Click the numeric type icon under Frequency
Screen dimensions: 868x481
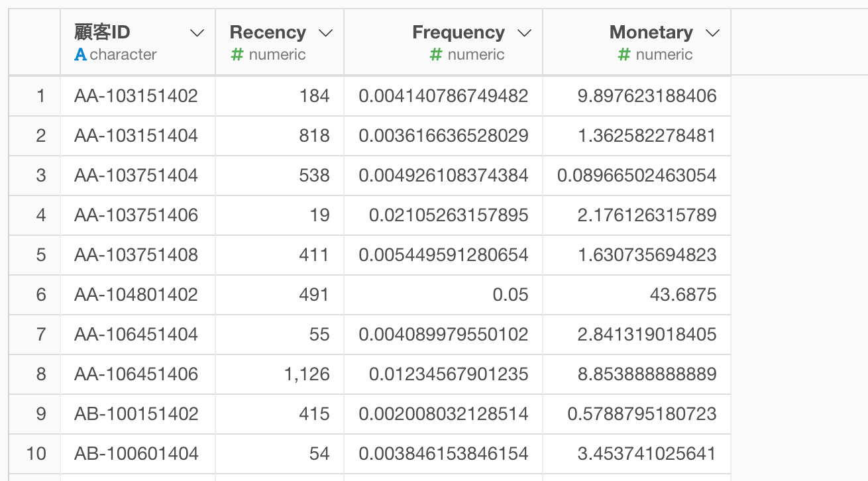pyautogui.click(x=435, y=55)
